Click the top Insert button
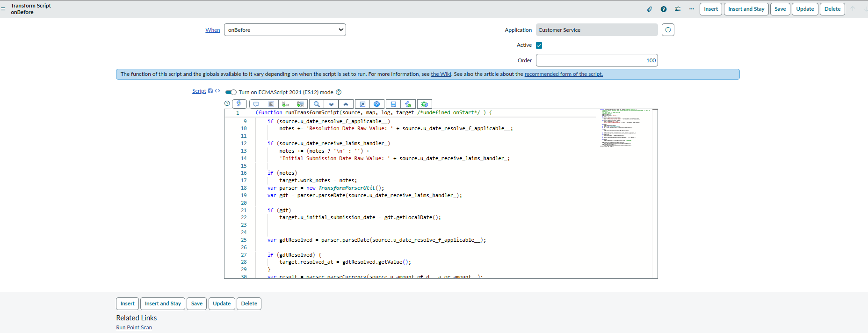 [x=711, y=9]
